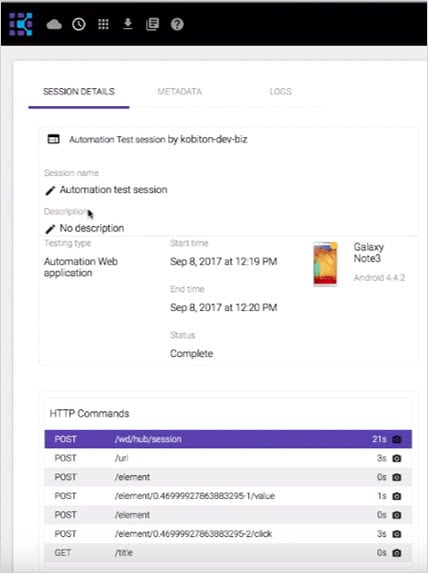The width and height of the screenshot is (428, 573).
Task: View screenshot for GET /title command
Action: 397,553
